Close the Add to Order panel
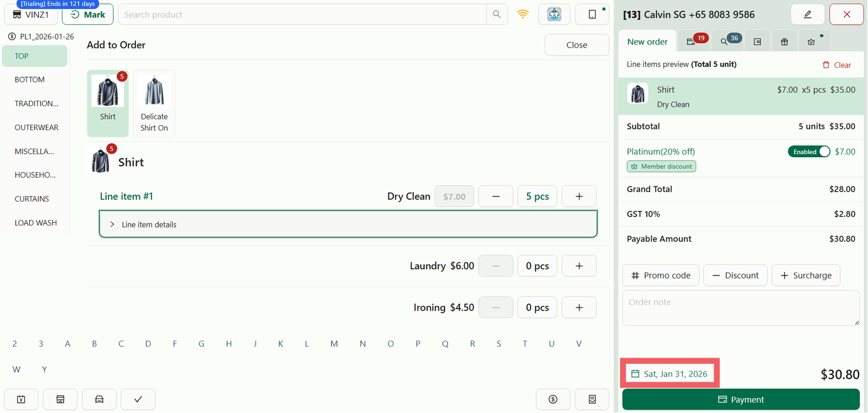Viewport: 868px width, 413px height. tap(577, 45)
